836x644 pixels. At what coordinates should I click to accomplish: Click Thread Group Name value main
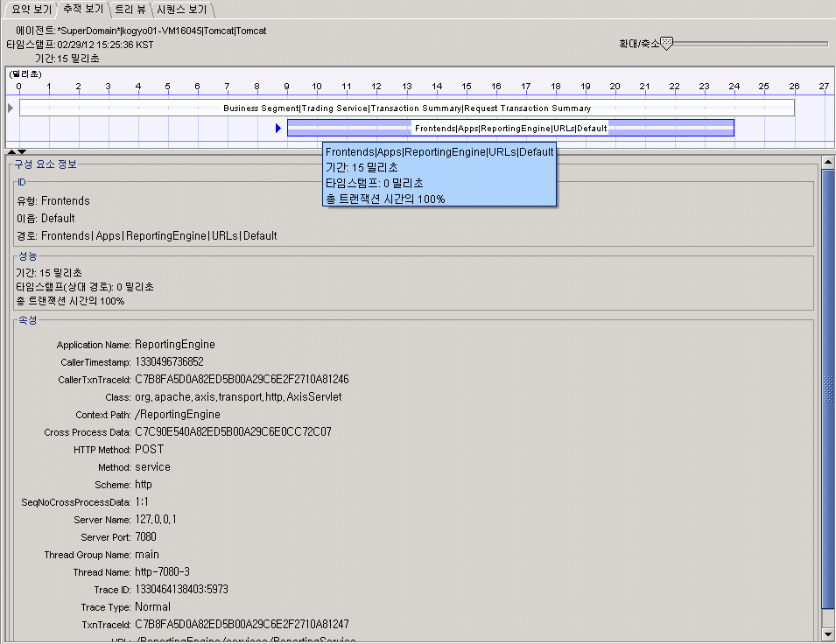coord(147,555)
